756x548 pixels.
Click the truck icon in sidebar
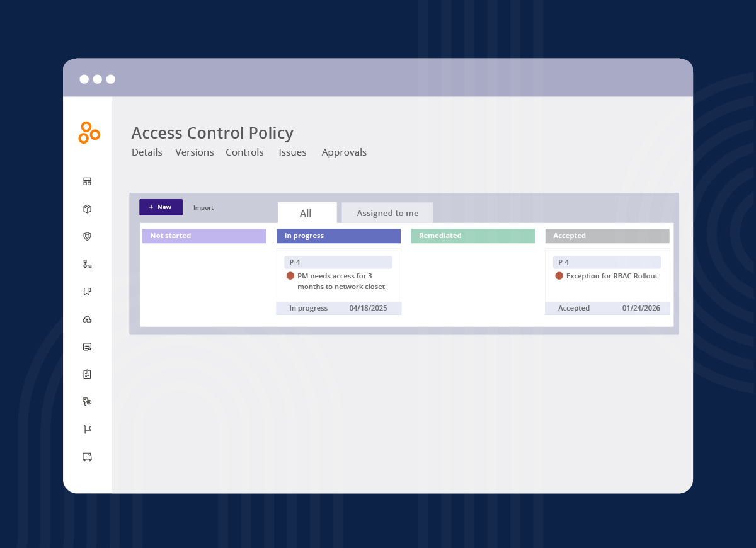[x=88, y=457]
